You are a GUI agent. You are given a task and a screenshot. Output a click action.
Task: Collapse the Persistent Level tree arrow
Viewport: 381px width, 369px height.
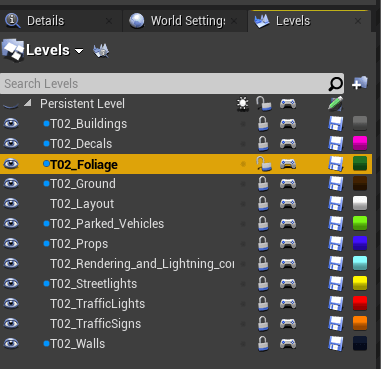(x=28, y=103)
